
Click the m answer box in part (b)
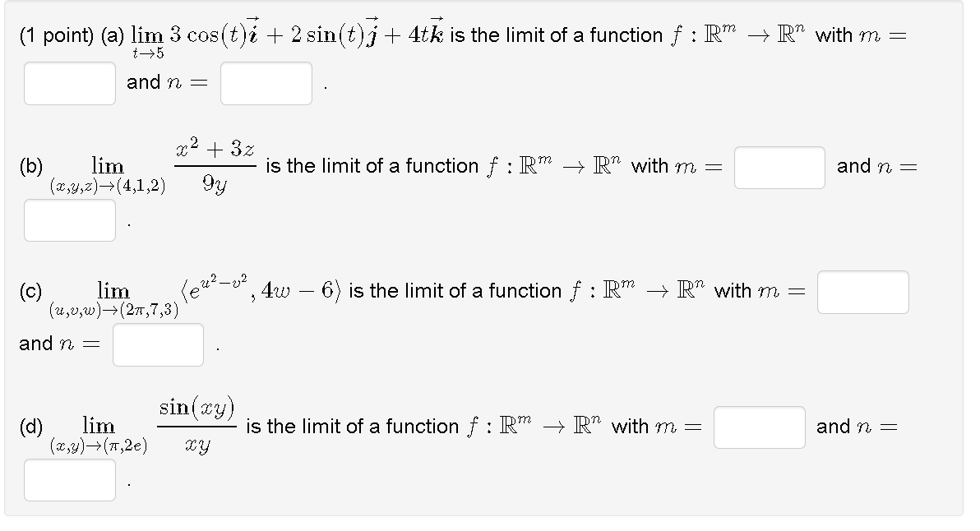click(779, 167)
